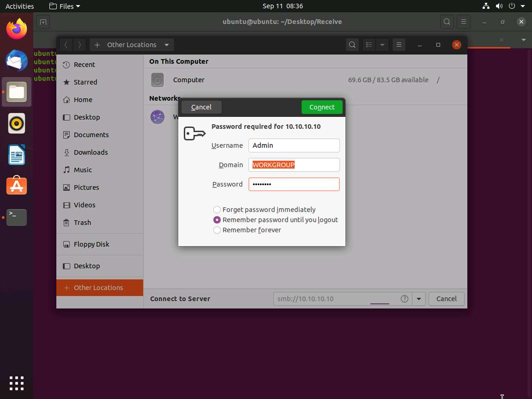This screenshot has height=399, width=532.
Task: Click the Domain field
Action: (x=294, y=165)
